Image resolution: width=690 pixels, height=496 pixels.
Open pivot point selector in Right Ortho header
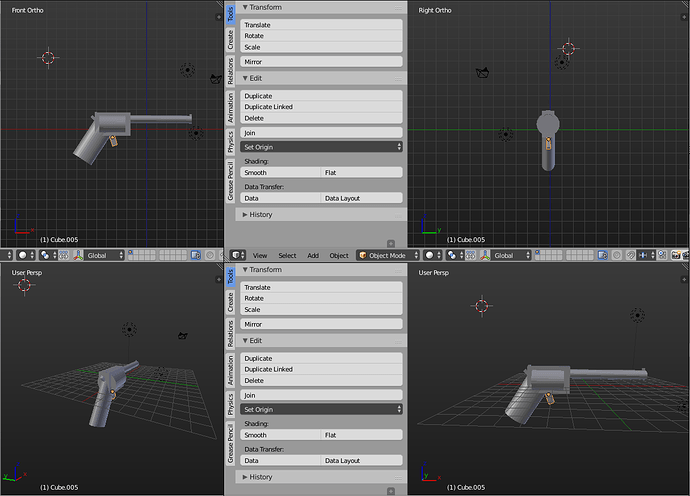452,255
